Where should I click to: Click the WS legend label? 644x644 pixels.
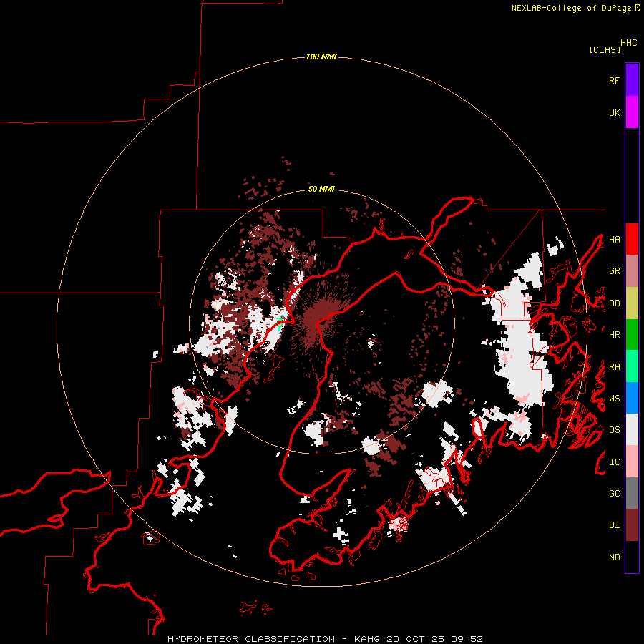(614, 399)
